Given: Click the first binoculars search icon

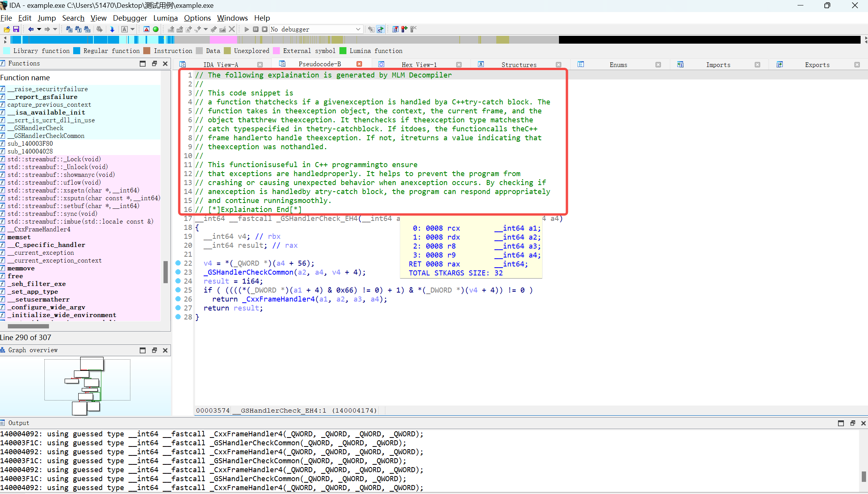Looking at the screenshot, I should [x=69, y=29].
